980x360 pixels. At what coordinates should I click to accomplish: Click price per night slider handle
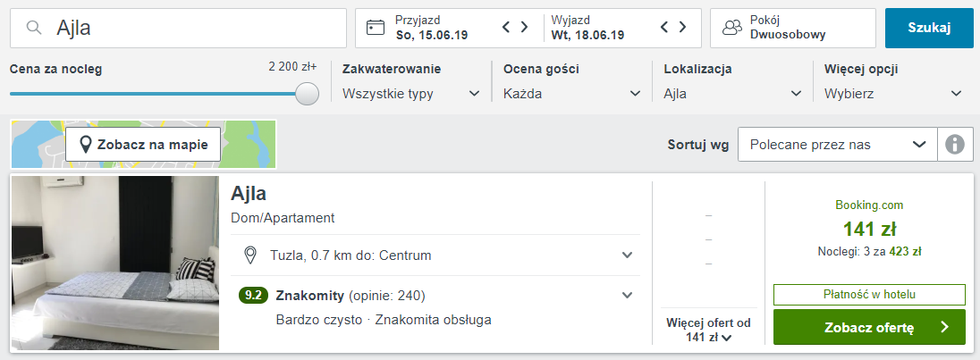308,94
